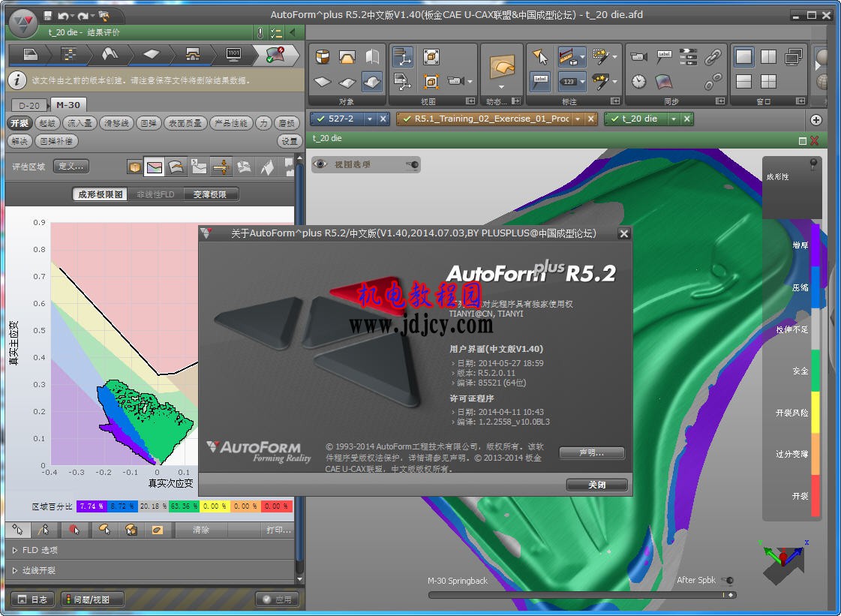The image size is (841, 616).
Task: Click the cylinder object icon in ribbon
Action: [x=323, y=57]
